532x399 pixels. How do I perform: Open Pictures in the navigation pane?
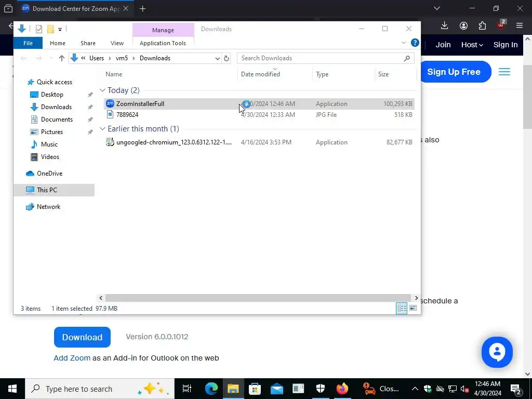[51, 132]
